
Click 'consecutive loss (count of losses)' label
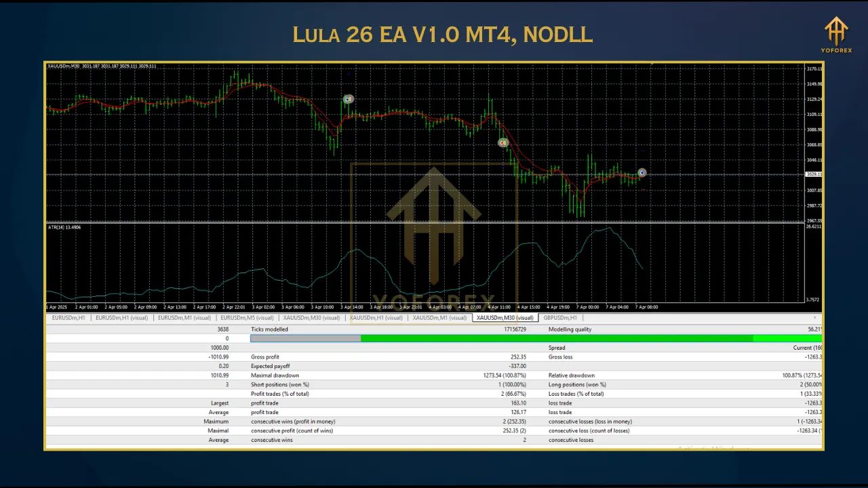589,430
